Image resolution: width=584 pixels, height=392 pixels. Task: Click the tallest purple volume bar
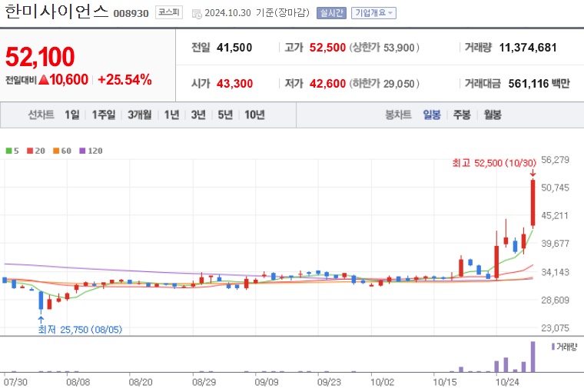coord(533,357)
